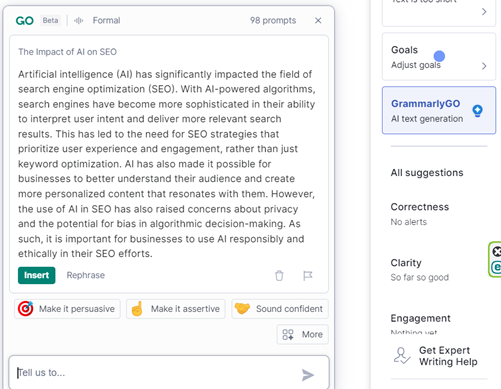501x389 pixels.
Task: Click the expert writing help person icon
Action: 402,356
